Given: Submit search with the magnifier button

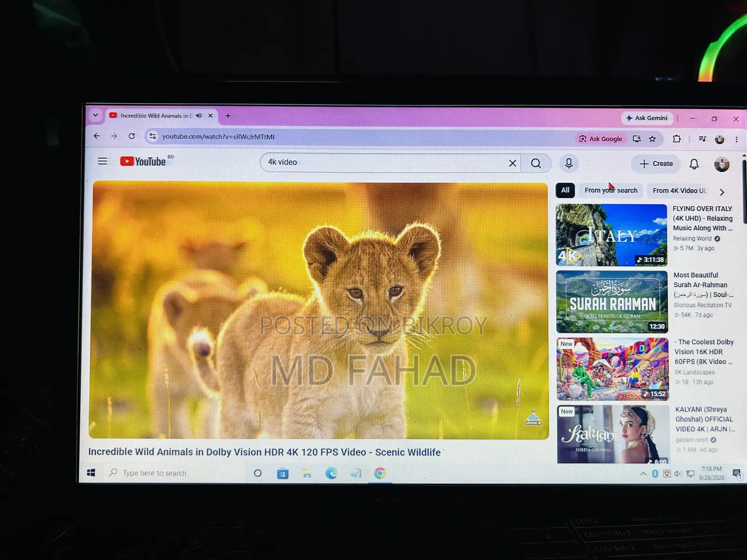Looking at the screenshot, I should point(536,163).
